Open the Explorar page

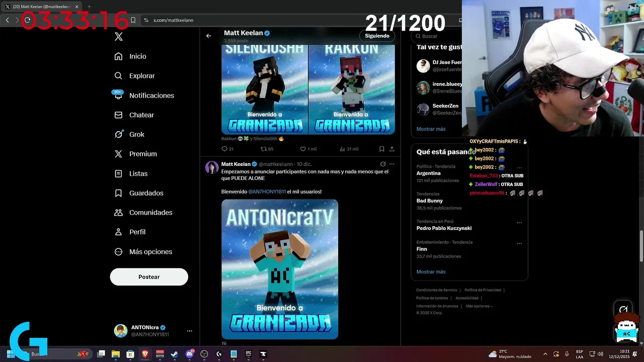click(134, 76)
